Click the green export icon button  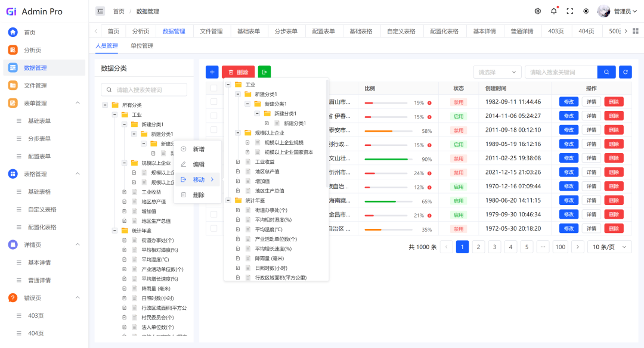[264, 72]
